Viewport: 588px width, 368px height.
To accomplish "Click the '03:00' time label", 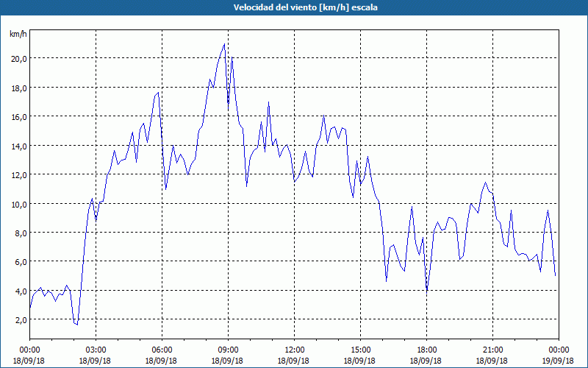I will (x=96, y=350).
